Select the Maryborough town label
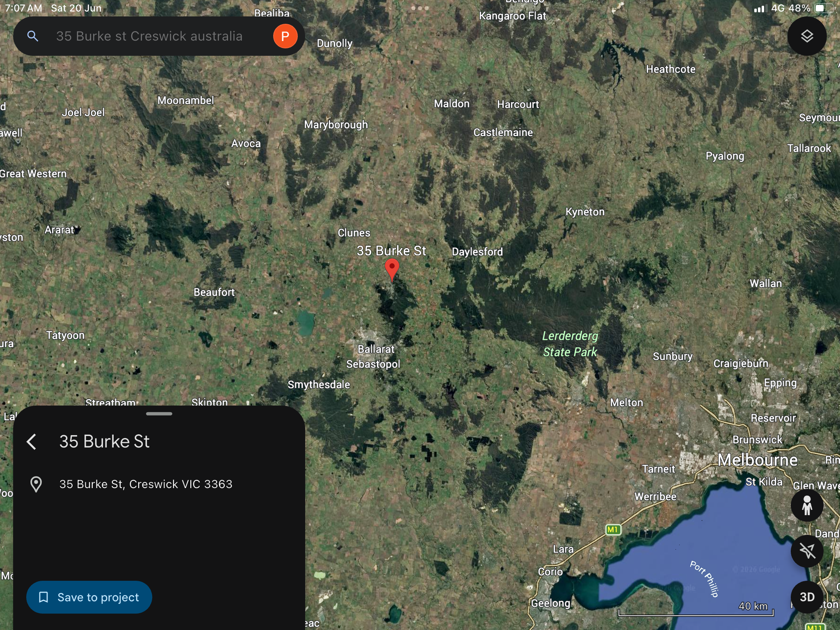Screen dimensions: 840x630 (x=336, y=125)
